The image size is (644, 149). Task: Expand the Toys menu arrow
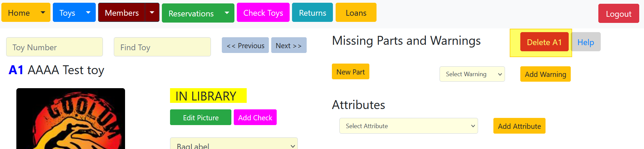tap(88, 13)
